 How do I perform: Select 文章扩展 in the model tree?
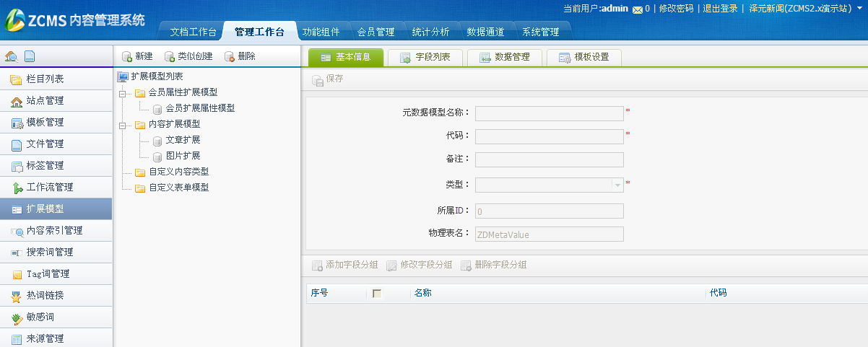[x=183, y=140]
